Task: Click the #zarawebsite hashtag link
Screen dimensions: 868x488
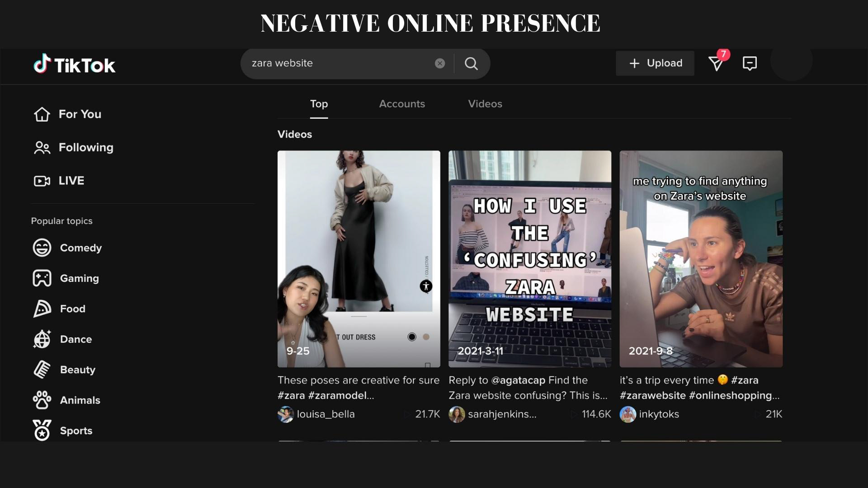Action: point(652,396)
